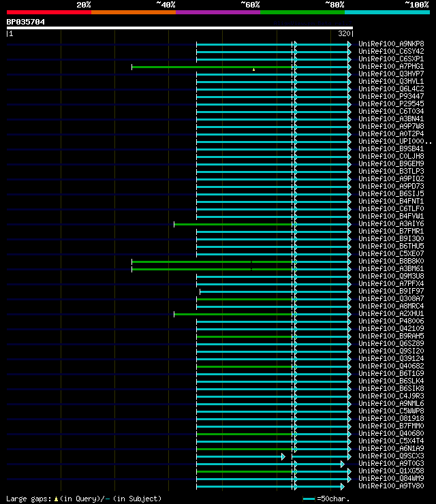Click the BP035704 query name
This screenshot has width=436, height=504.
click(x=26, y=22)
